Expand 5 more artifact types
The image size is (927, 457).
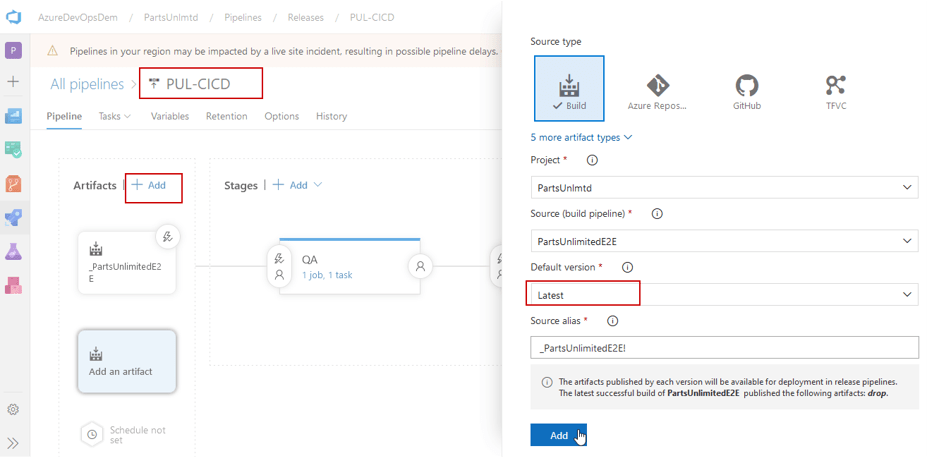581,137
